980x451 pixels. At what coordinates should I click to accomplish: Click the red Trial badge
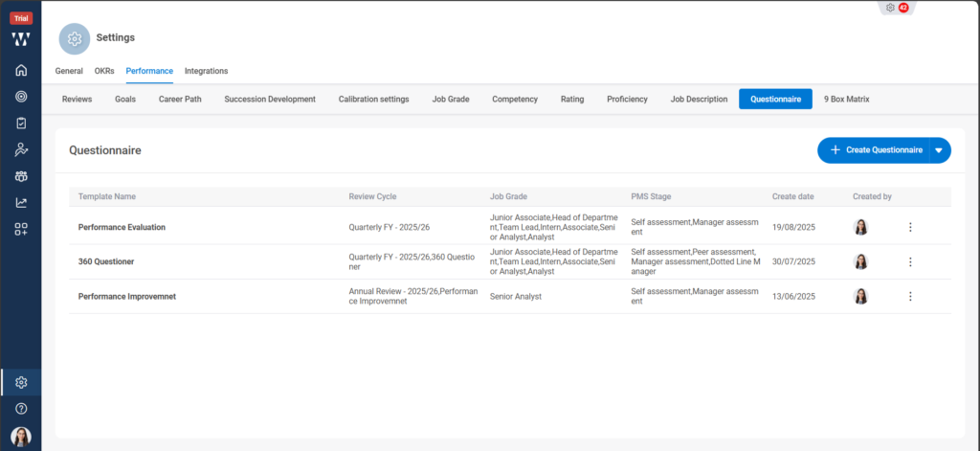tap(21, 19)
